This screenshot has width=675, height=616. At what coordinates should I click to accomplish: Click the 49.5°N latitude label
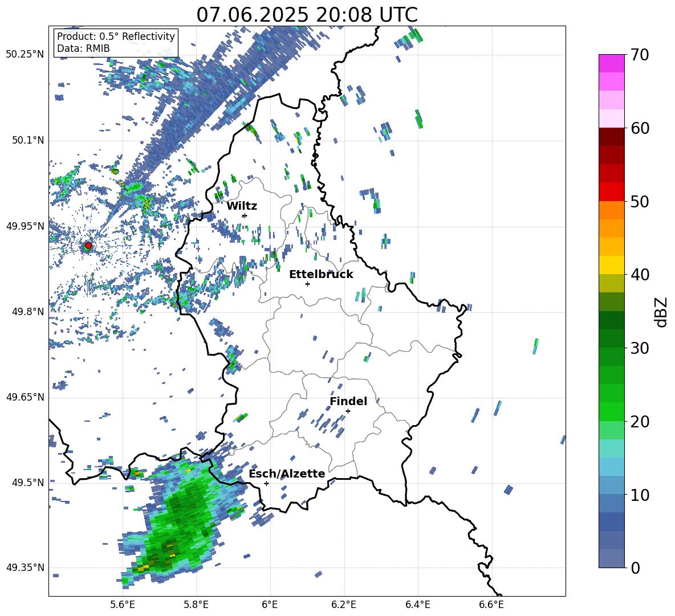tap(28, 483)
